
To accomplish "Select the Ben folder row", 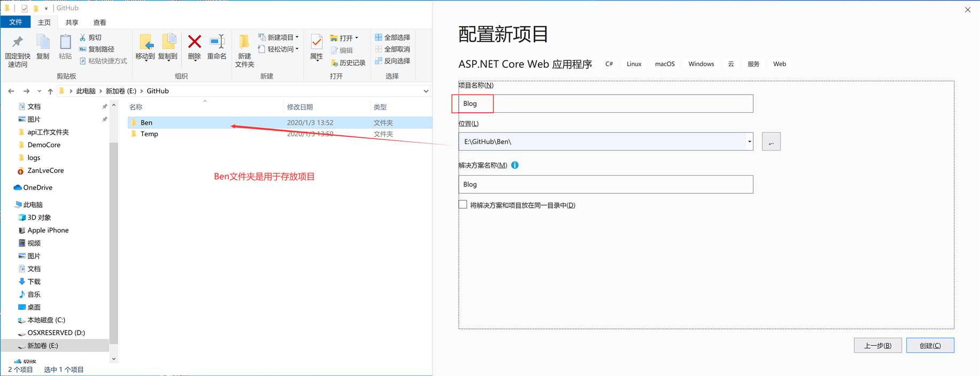I will pyautogui.click(x=280, y=123).
